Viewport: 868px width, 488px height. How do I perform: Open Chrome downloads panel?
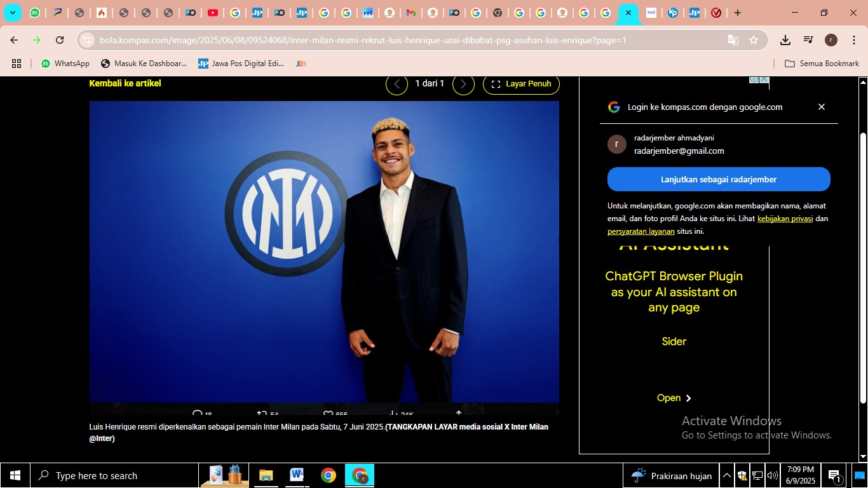[785, 40]
